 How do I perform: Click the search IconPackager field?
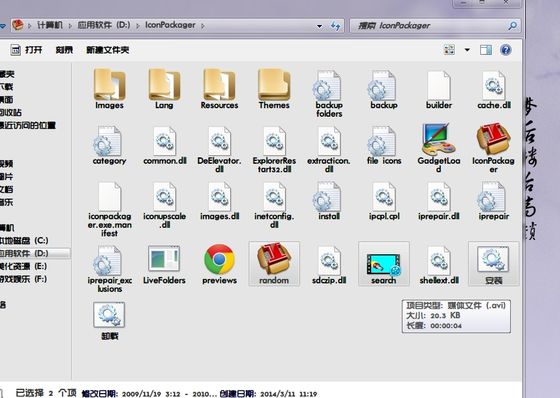point(429,25)
